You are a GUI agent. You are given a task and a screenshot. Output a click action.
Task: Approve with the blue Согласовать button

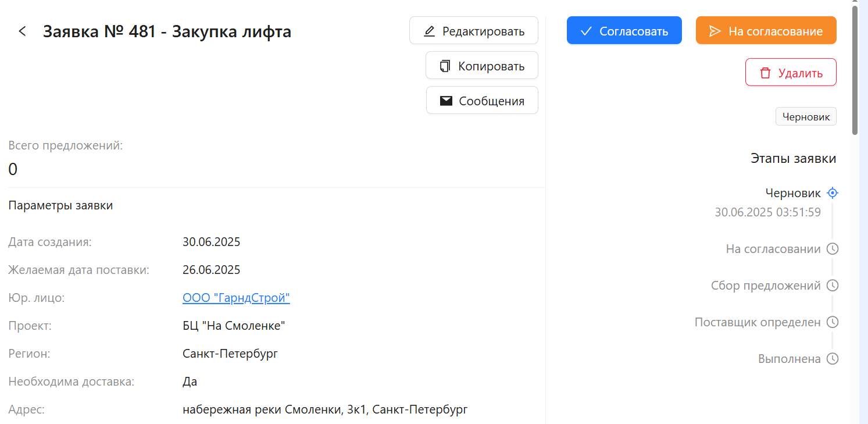point(624,30)
